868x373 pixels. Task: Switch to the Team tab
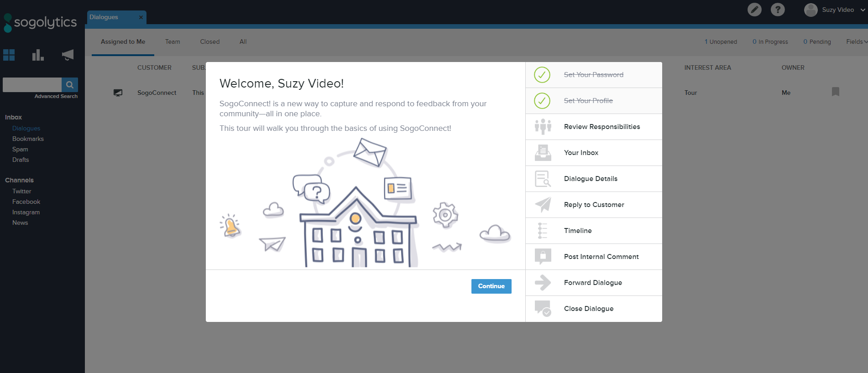click(173, 42)
